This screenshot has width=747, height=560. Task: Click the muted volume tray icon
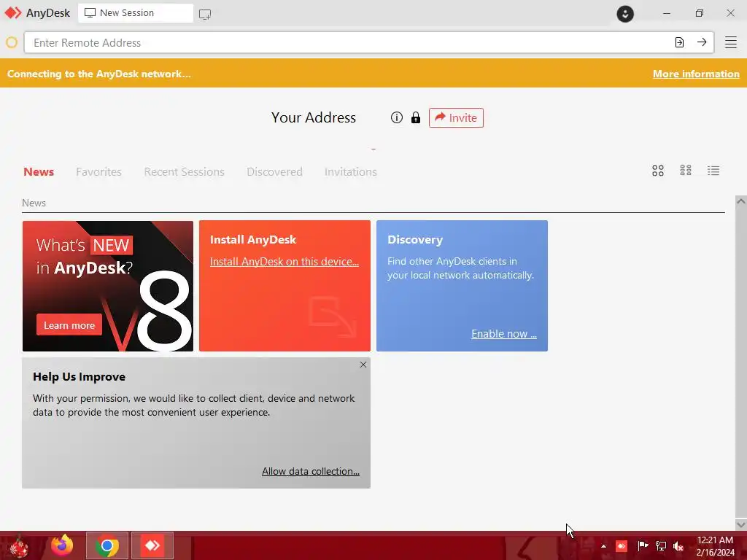tap(678, 546)
